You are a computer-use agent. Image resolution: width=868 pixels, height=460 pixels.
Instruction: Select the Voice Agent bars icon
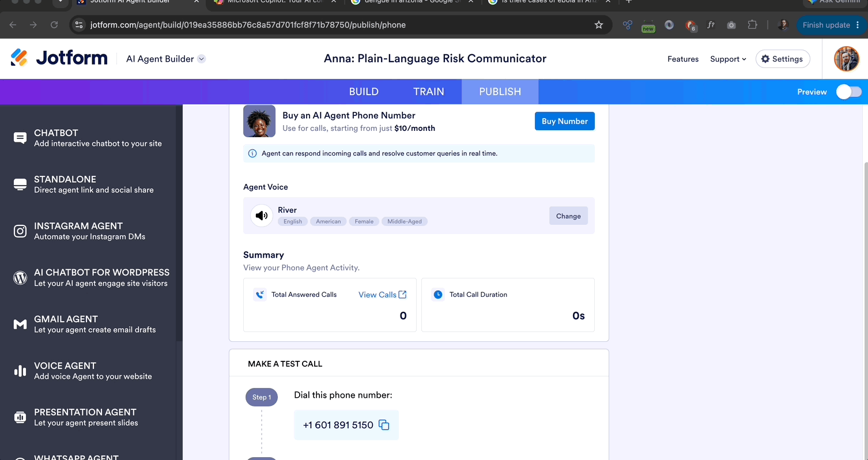click(x=20, y=371)
